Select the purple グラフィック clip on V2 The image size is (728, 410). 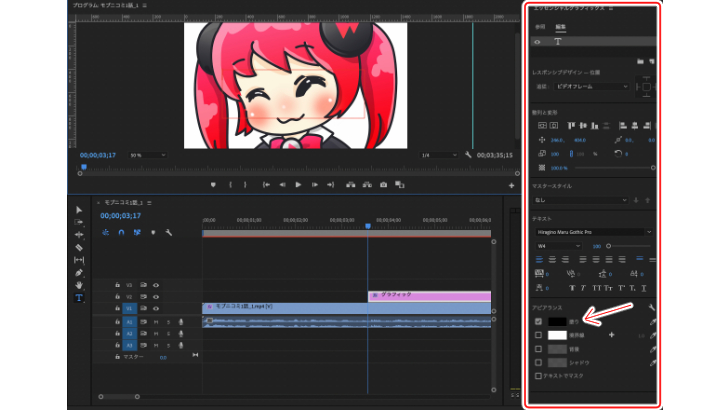pos(429,296)
